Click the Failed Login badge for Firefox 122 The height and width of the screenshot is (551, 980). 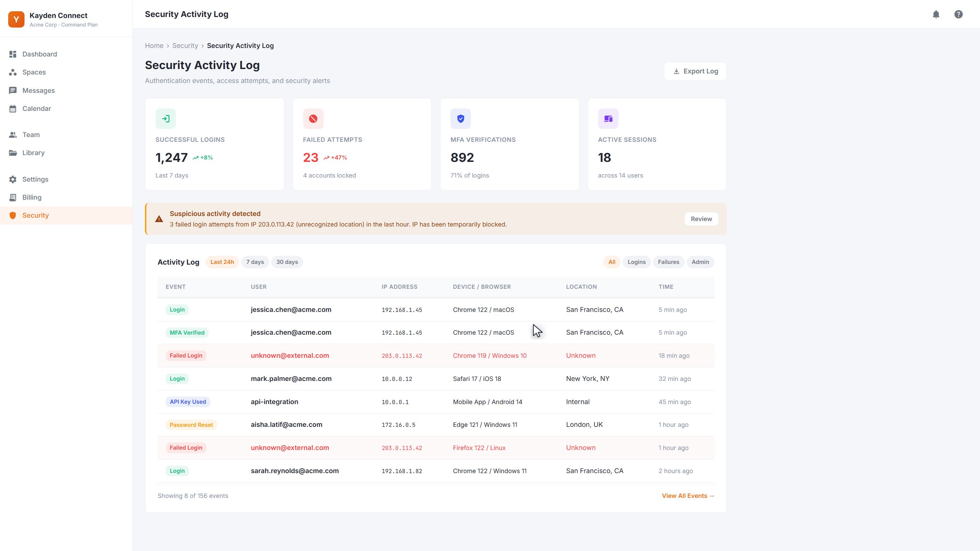tap(186, 448)
